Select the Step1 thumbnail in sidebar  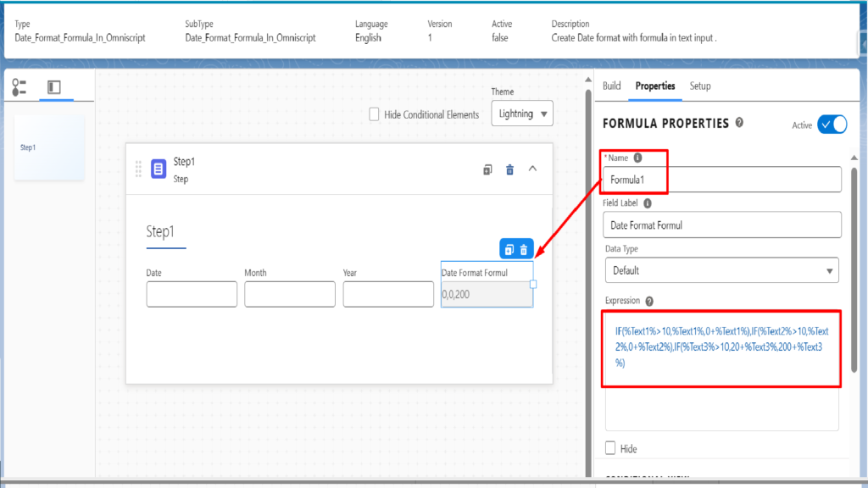pos(49,147)
